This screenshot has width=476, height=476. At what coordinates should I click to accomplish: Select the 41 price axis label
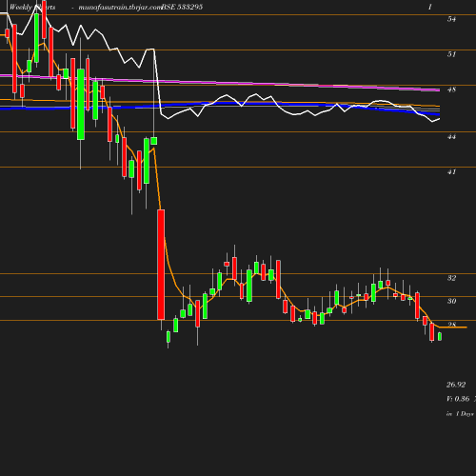451,171
